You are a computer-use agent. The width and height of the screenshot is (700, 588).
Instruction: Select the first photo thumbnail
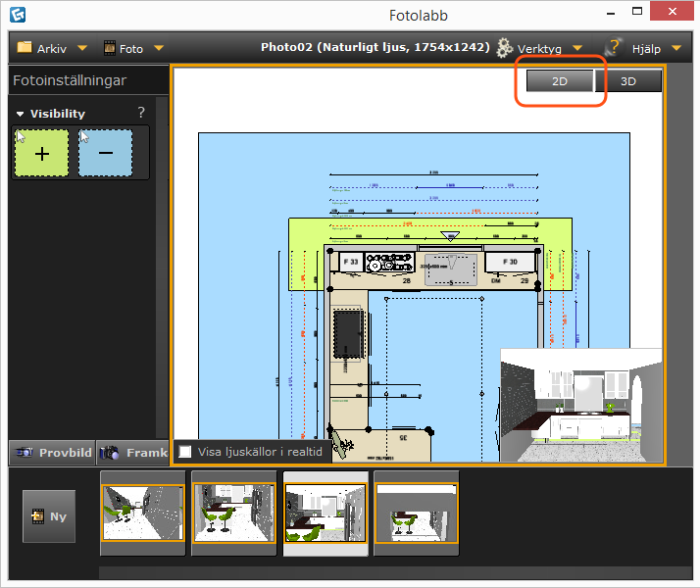143,513
